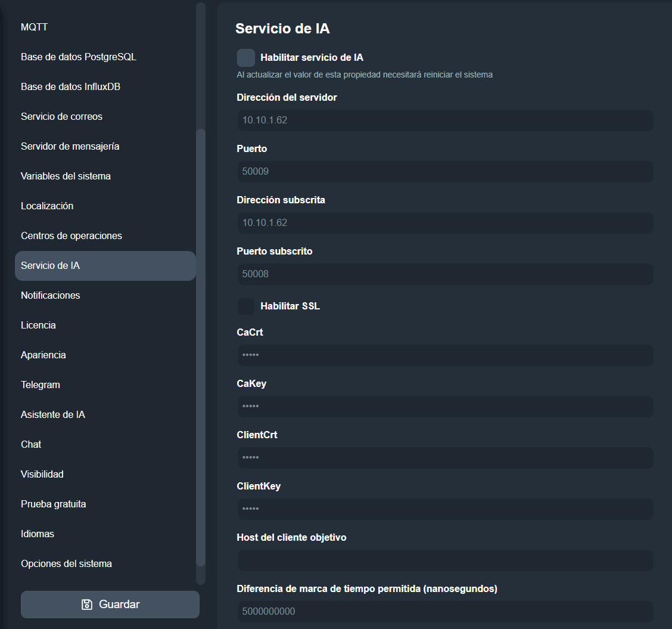Navigate to Asistente de IA settings
This screenshot has height=629, width=672.
pyautogui.click(x=53, y=415)
